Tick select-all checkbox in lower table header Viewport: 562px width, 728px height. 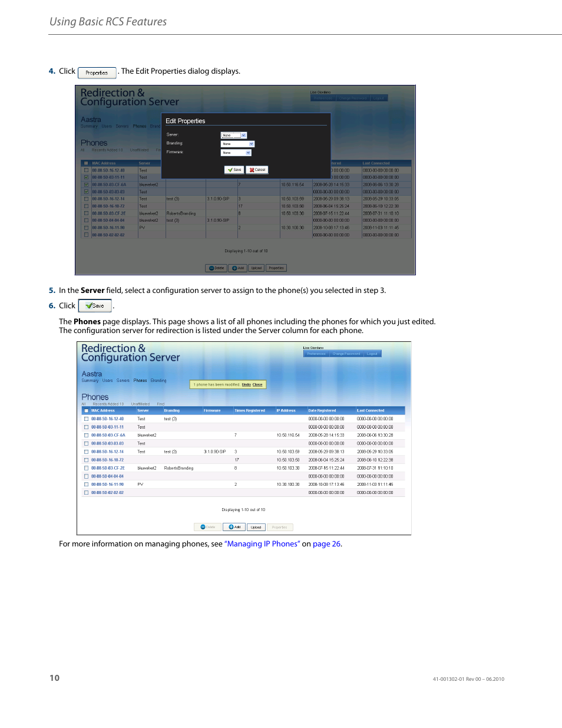click(x=86, y=410)
